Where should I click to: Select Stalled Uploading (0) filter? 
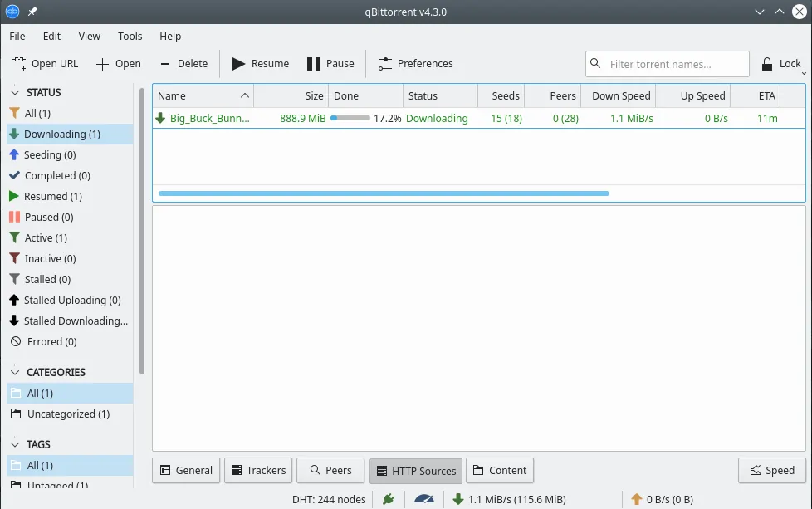click(x=70, y=300)
